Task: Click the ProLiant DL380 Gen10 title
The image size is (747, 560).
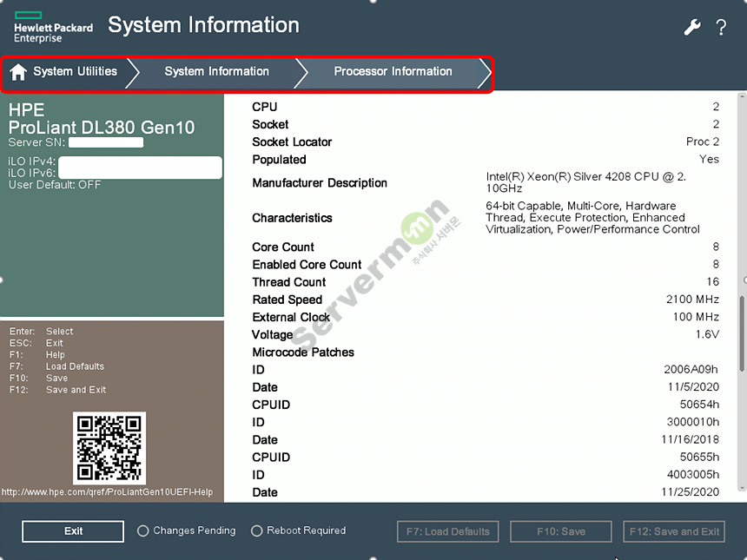Action: 102,128
